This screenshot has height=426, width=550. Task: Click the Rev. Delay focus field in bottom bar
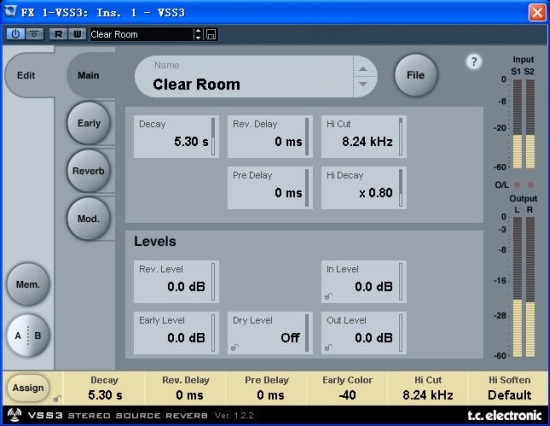pyautogui.click(x=185, y=388)
